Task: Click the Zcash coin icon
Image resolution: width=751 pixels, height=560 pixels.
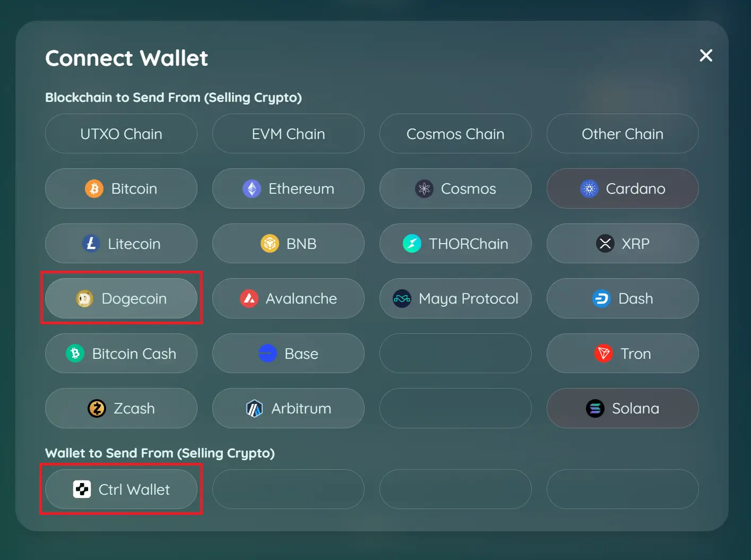Action: [97, 408]
